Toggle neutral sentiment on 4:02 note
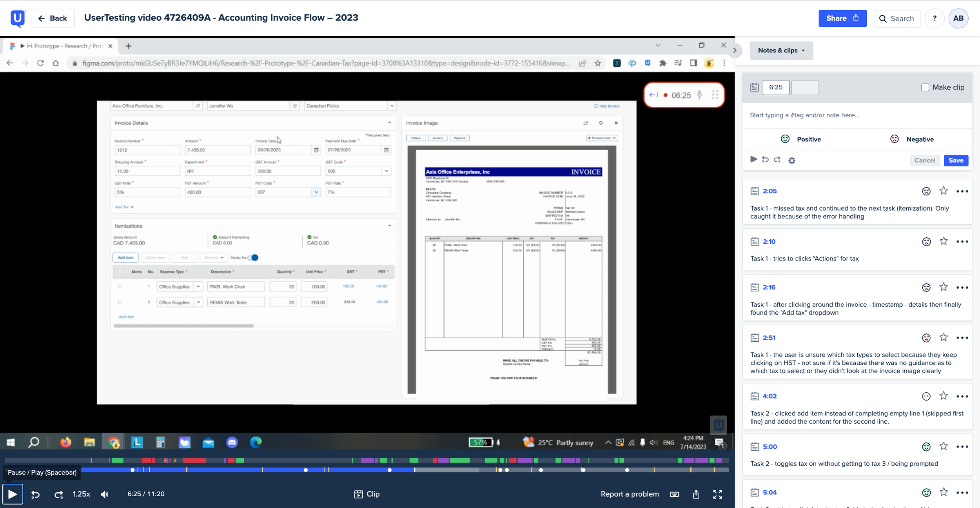This screenshot has width=980, height=508. [x=926, y=396]
